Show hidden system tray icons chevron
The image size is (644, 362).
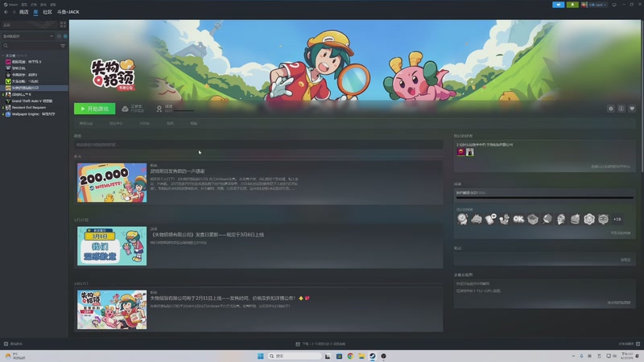[573, 356]
